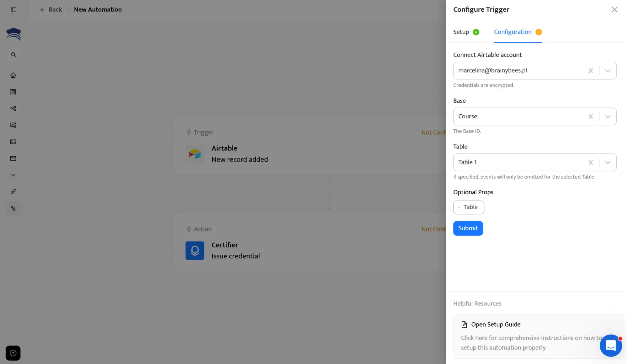Open the Setup Guide resource

(496, 324)
